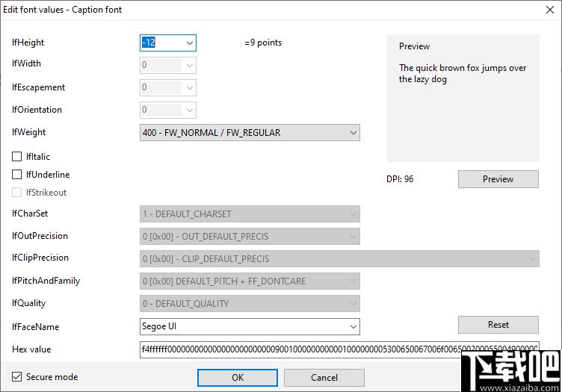Open the lfQuality DEFAULT_QUALITY dropdown

(x=250, y=304)
